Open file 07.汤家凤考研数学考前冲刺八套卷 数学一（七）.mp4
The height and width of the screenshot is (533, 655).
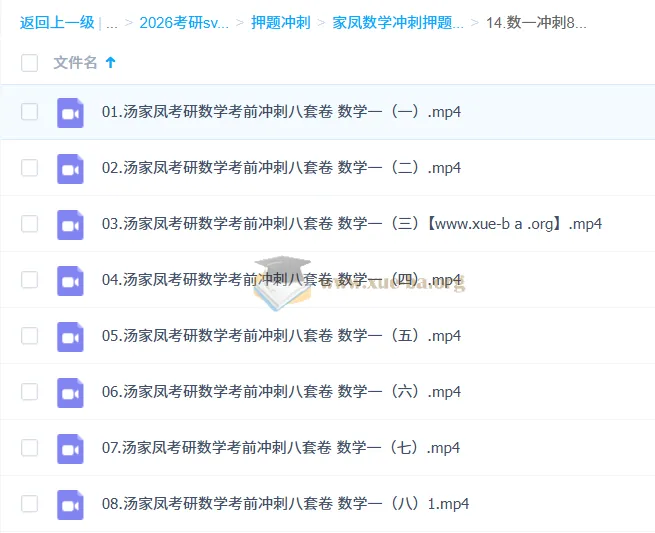(281, 447)
